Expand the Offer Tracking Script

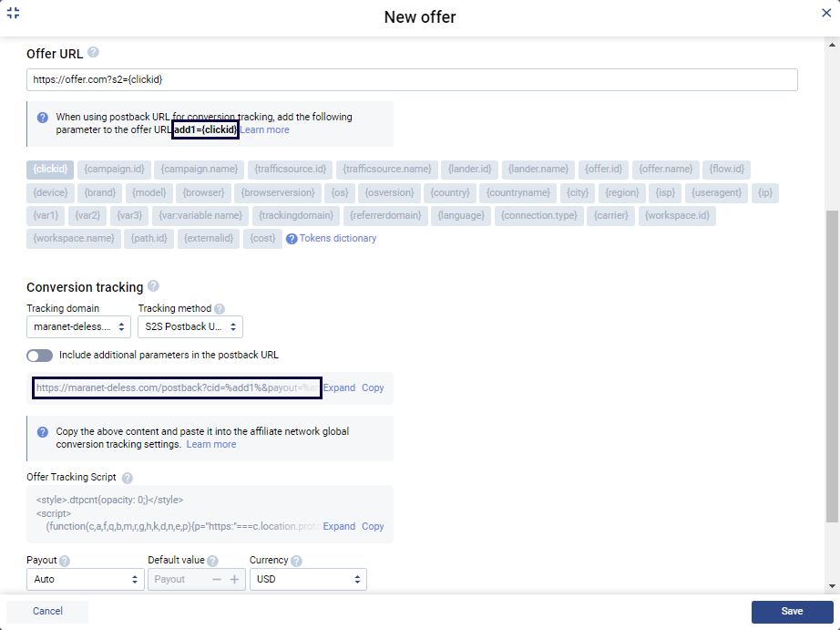pos(339,526)
